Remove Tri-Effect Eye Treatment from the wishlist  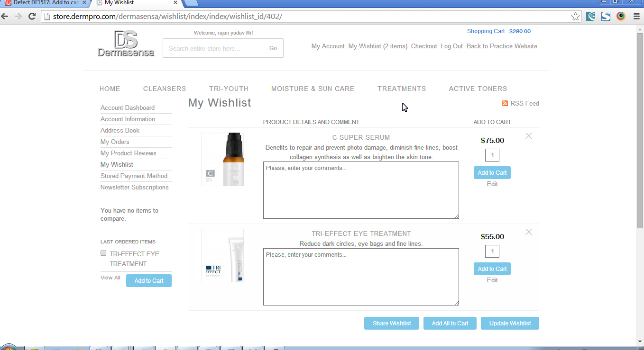[x=529, y=232]
